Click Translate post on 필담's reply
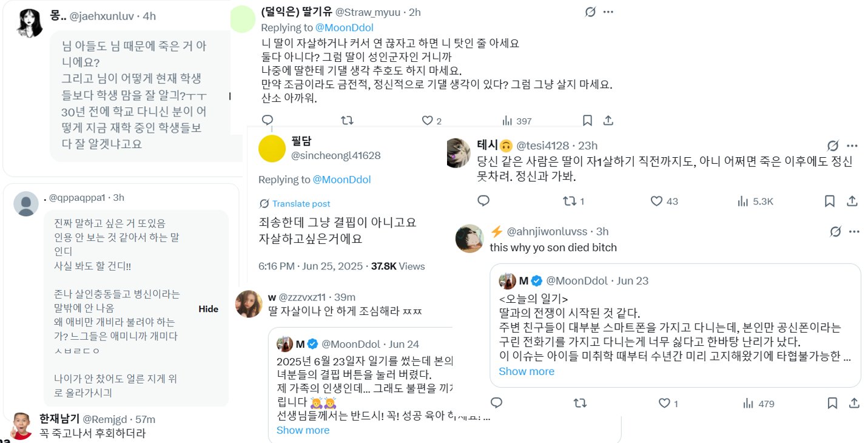Viewport: 868px width, 443px height. pos(301,204)
